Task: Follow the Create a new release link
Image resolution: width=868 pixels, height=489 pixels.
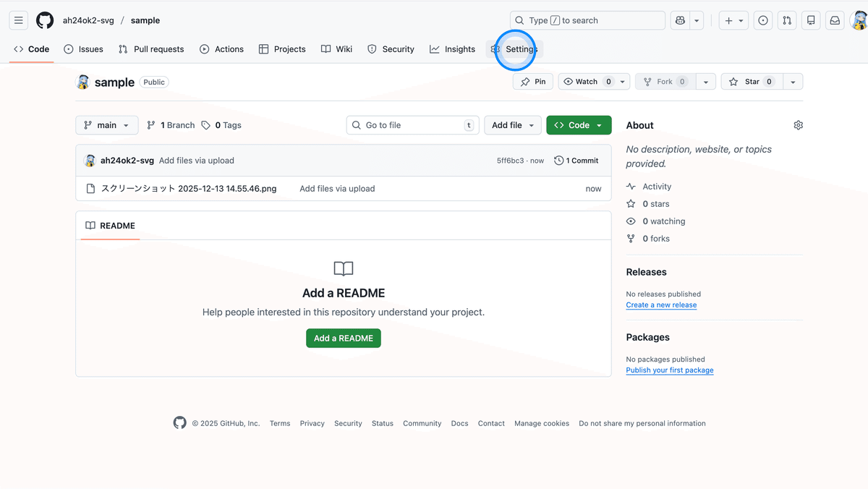Action: [661, 305]
